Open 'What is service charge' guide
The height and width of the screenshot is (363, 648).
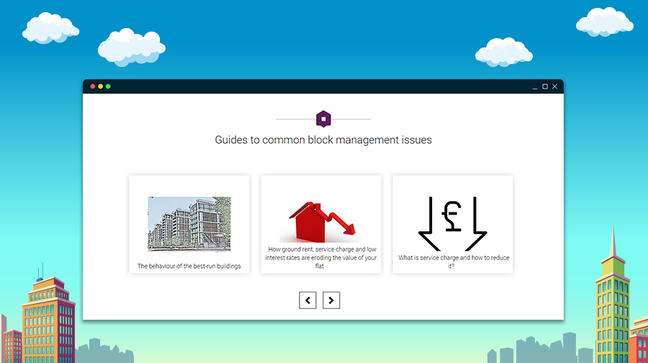click(453, 262)
